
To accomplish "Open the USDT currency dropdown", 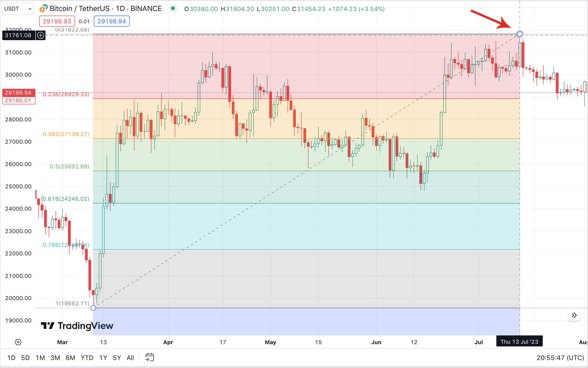I will point(17,9).
